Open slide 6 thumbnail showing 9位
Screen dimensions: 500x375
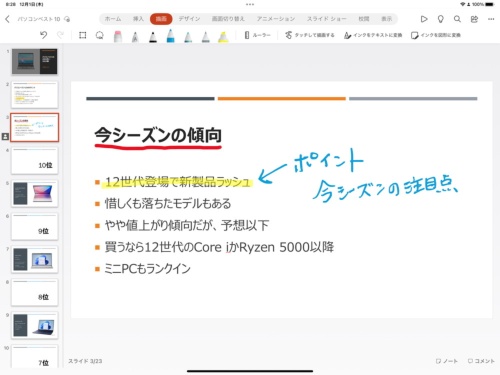(35, 226)
